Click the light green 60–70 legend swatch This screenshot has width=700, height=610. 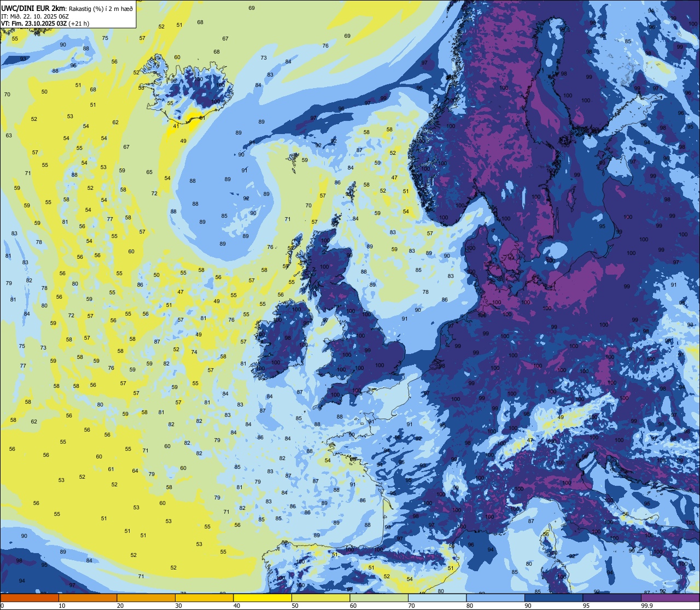click(x=379, y=598)
